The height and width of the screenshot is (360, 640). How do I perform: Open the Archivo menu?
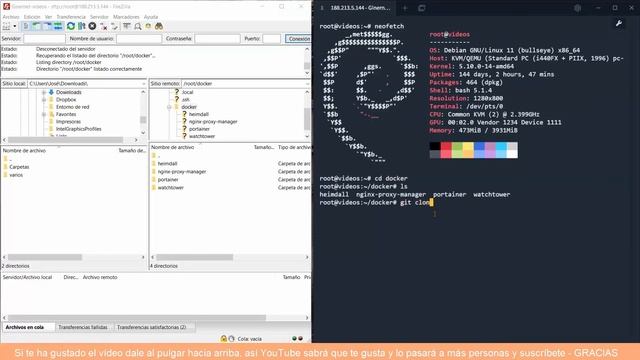tap(11, 17)
